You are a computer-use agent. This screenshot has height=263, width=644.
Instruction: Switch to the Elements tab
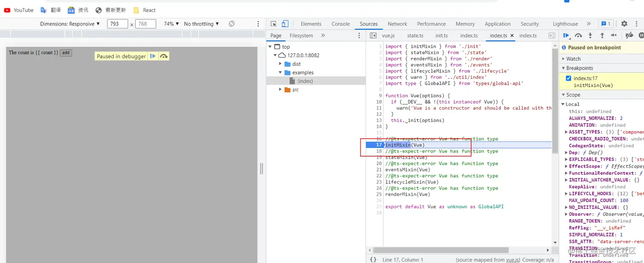tap(311, 24)
